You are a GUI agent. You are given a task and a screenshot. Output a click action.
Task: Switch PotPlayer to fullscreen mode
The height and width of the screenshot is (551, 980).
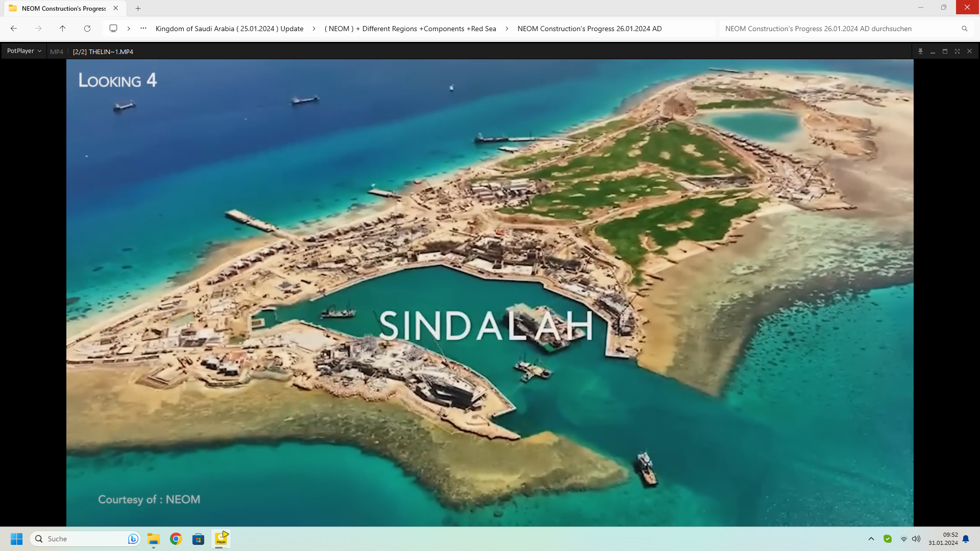point(957,52)
